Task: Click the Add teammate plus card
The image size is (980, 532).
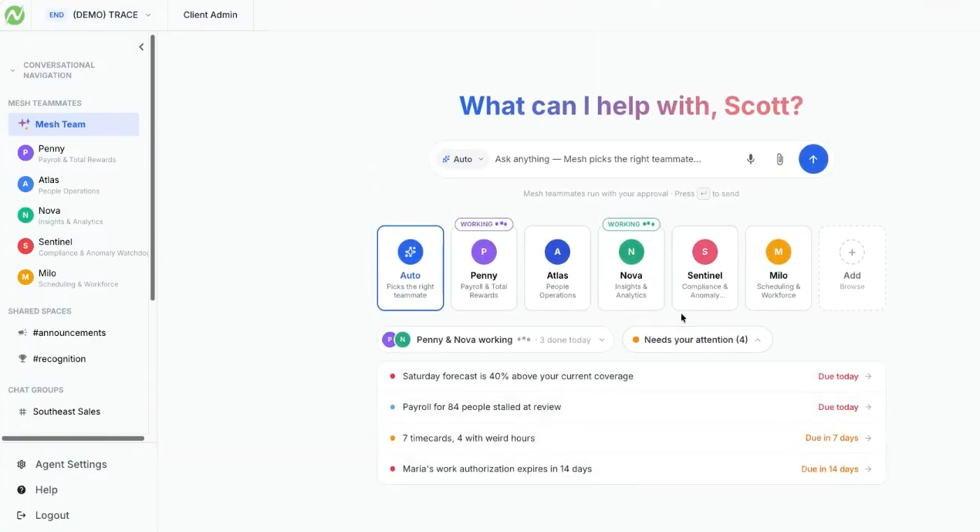Action: pos(852,268)
